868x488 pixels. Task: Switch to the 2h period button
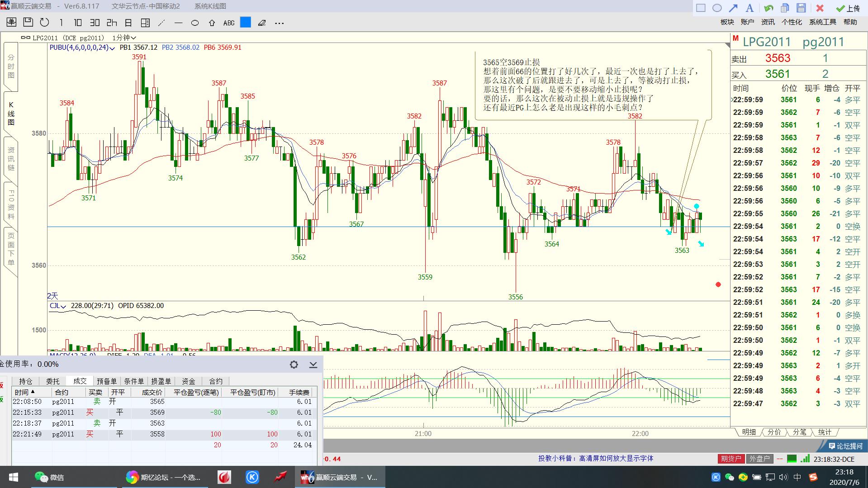[112, 23]
